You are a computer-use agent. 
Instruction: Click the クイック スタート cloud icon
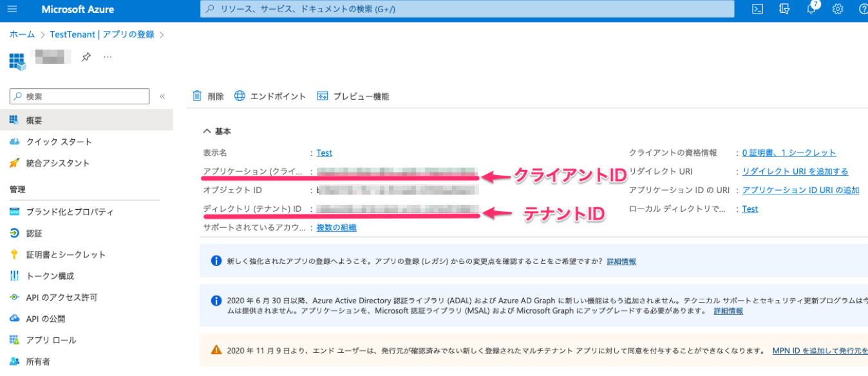pyautogui.click(x=14, y=142)
